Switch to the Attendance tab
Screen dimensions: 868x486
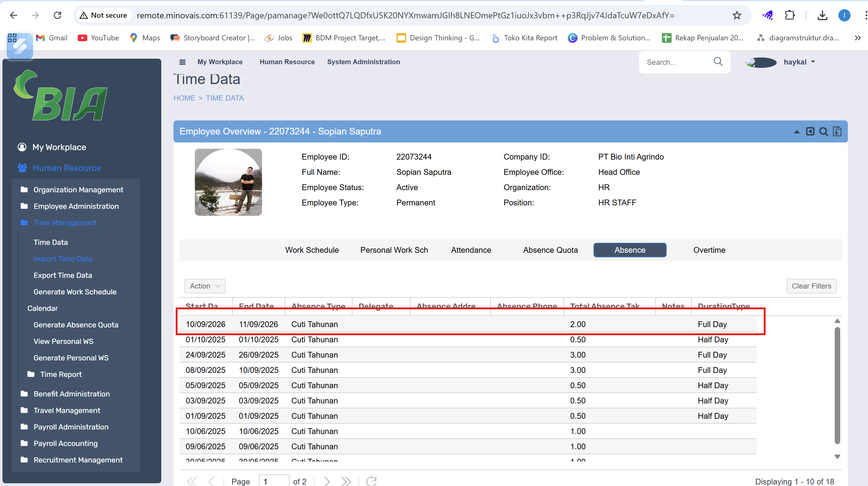471,250
